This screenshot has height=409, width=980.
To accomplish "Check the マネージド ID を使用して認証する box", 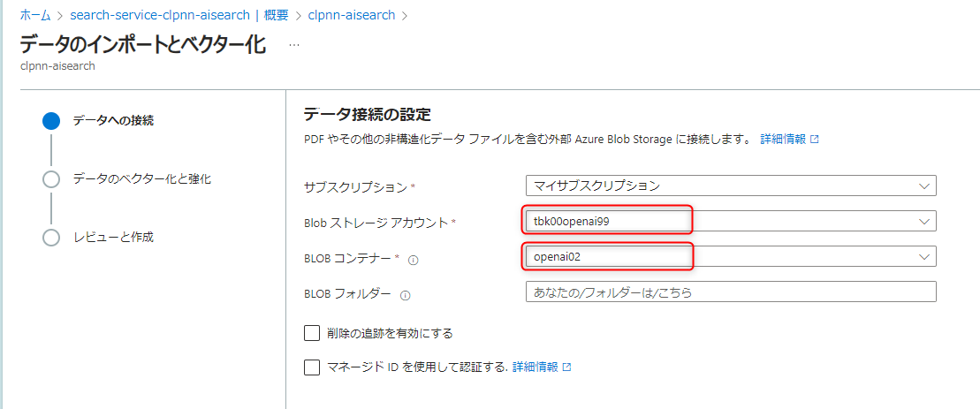I will point(311,367).
